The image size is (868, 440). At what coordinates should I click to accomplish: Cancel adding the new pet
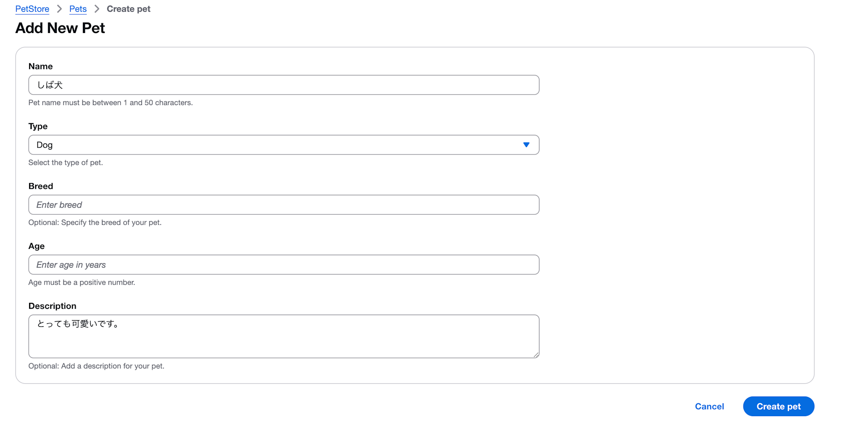point(709,407)
